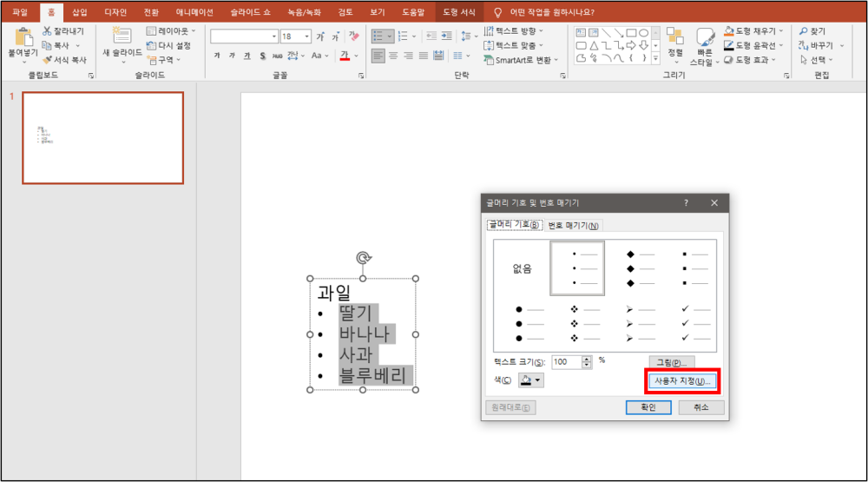Image resolution: width=868 pixels, height=482 pixels.
Task: Choose 없음 (none) bullet style
Action: [x=522, y=268]
